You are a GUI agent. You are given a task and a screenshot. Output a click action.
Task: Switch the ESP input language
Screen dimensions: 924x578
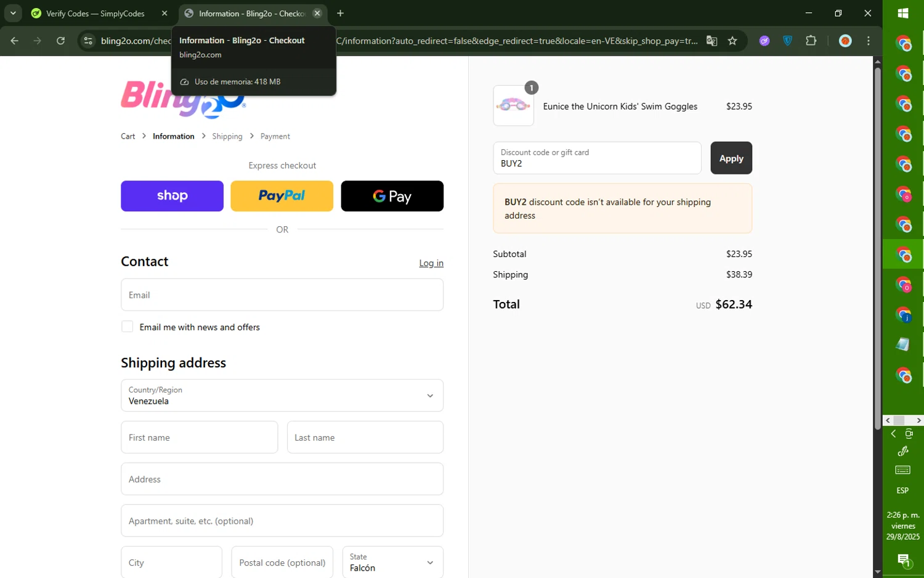click(x=903, y=490)
